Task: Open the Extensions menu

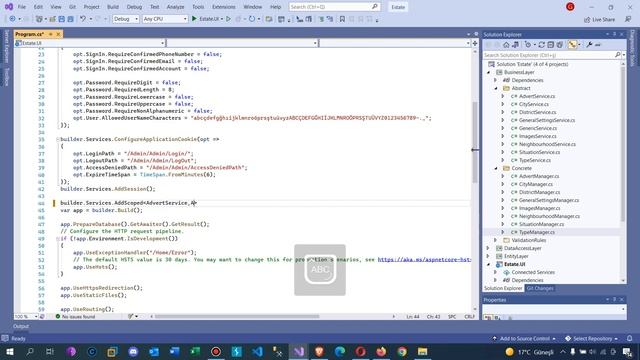Action: tap(224, 7)
